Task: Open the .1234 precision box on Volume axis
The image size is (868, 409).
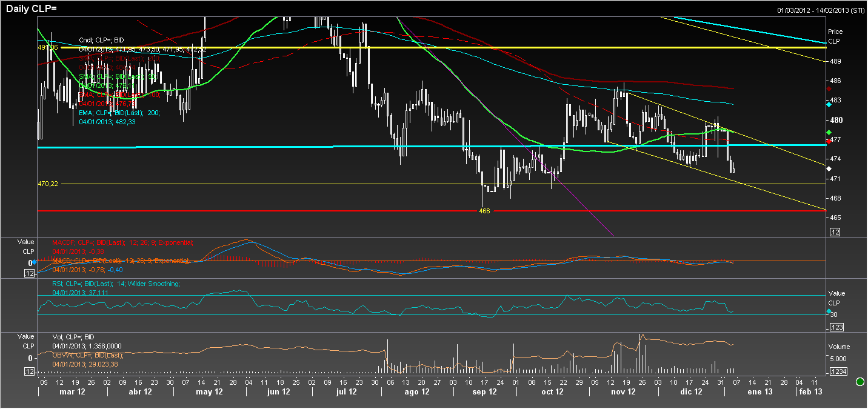Action: click(x=838, y=371)
